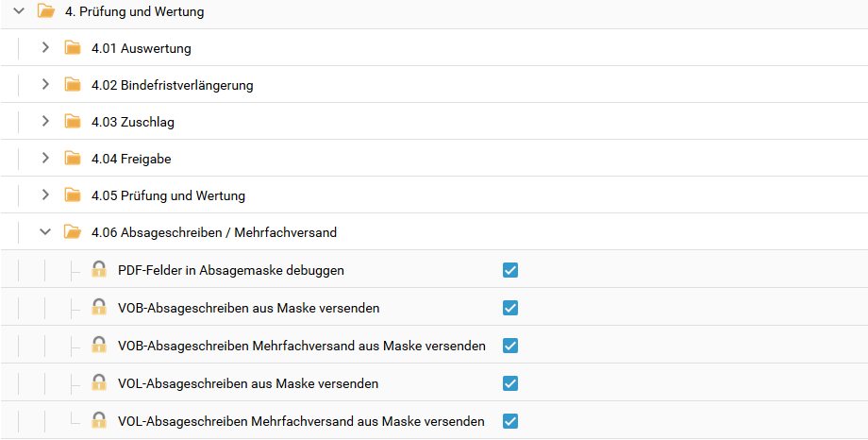Viewport: 868px width, 440px height.
Task: Click the folder icon of 4.03 Zuschlag
Action: pos(73,122)
